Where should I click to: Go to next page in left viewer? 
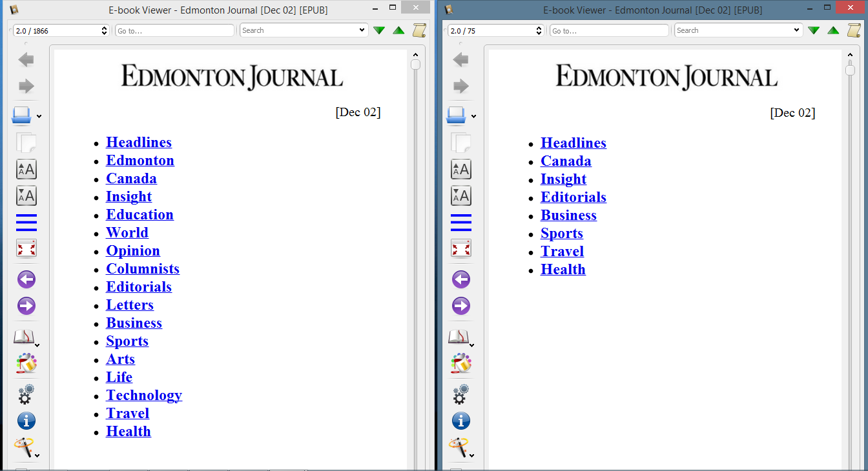tap(26, 306)
